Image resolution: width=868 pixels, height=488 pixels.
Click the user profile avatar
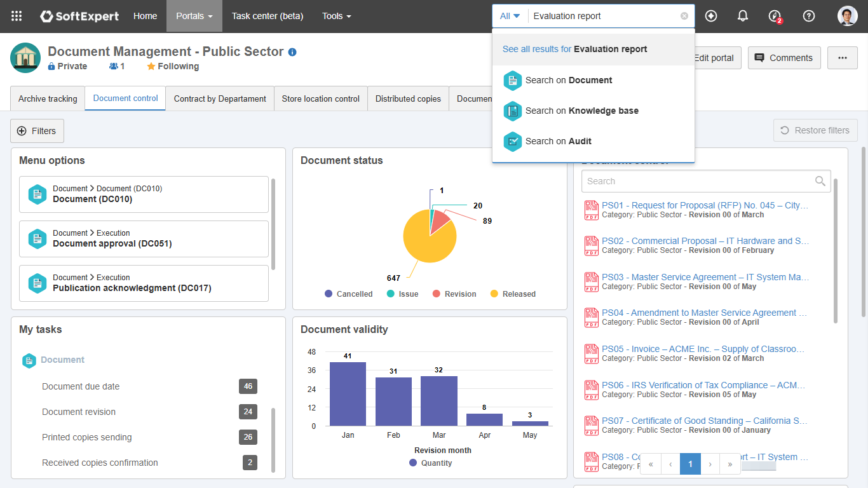click(847, 16)
